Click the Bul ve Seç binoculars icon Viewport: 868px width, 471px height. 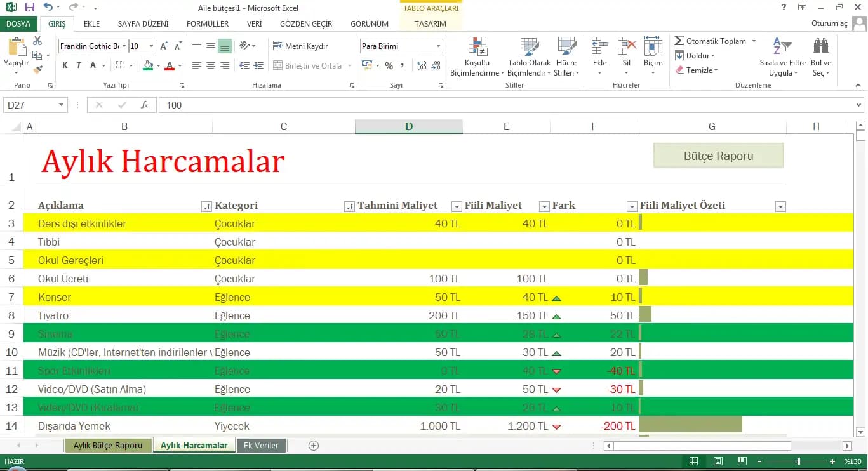click(820, 46)
